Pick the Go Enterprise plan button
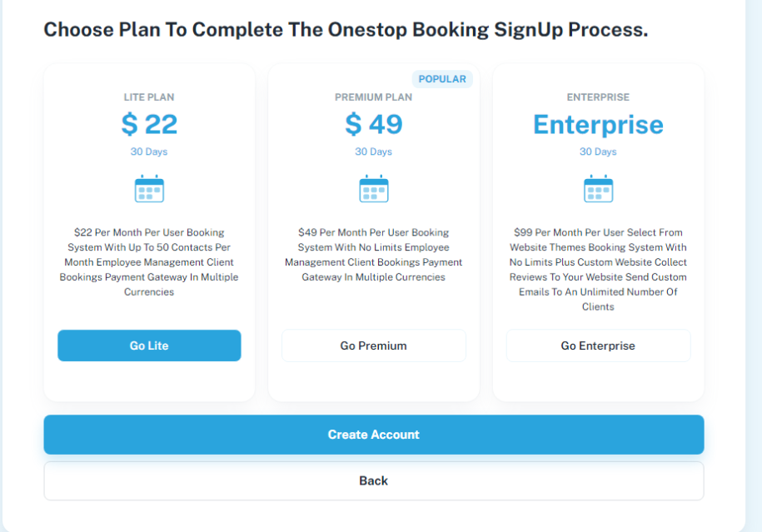The image size is (762, 532). click(x=598, y=346)
